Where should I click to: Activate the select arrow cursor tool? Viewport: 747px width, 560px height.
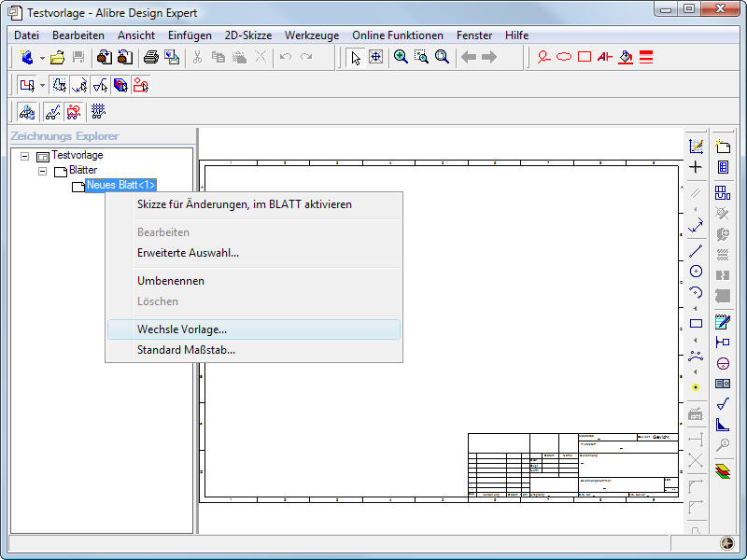356,57
